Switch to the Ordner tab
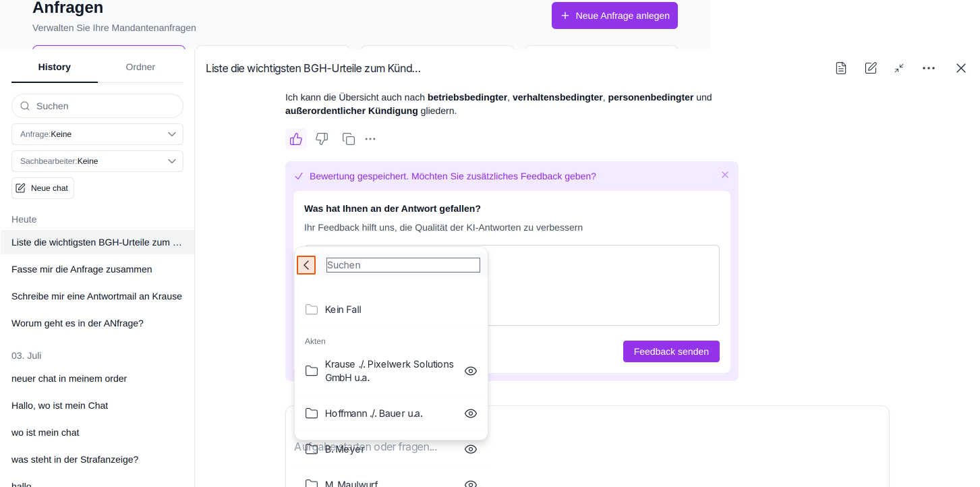 140,67
